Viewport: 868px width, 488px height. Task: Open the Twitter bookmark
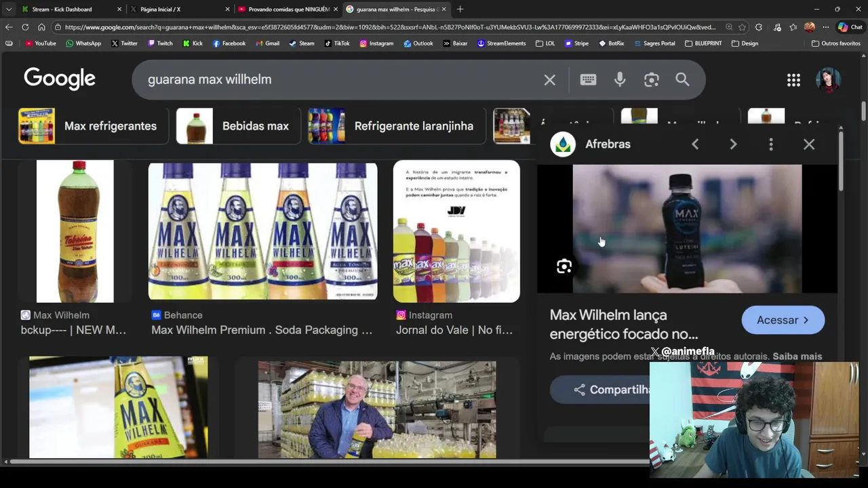(x=124, y=43)
